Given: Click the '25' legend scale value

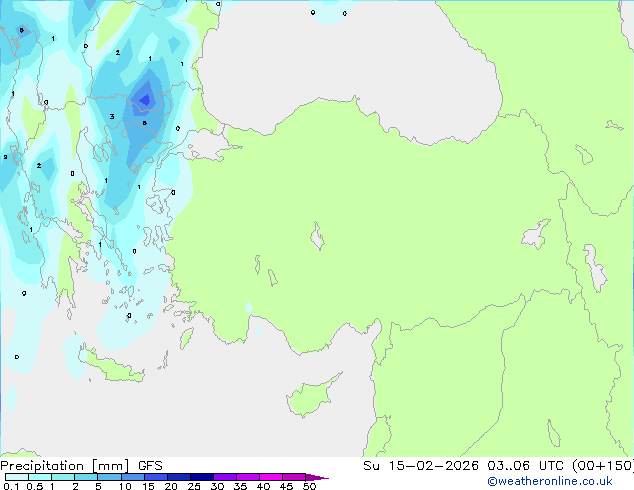Looking at the screenshot, I should click(194, 486).
